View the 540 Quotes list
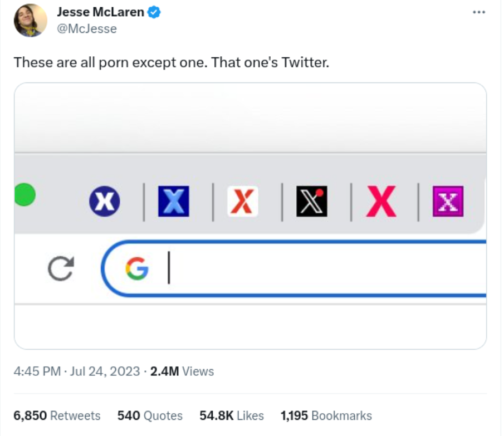The width and height of the screenshot is (504, 436). pos(150,415)
